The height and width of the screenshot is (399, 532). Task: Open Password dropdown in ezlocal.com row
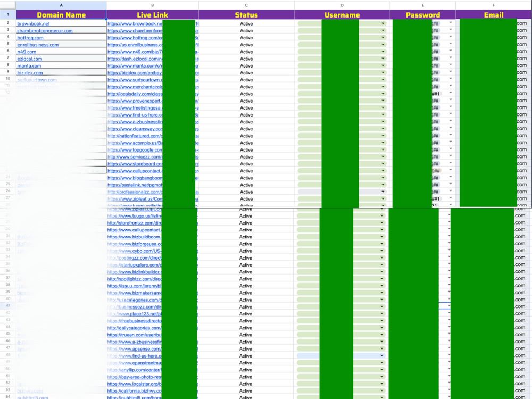pyautogui.click(x=451, y=57)
